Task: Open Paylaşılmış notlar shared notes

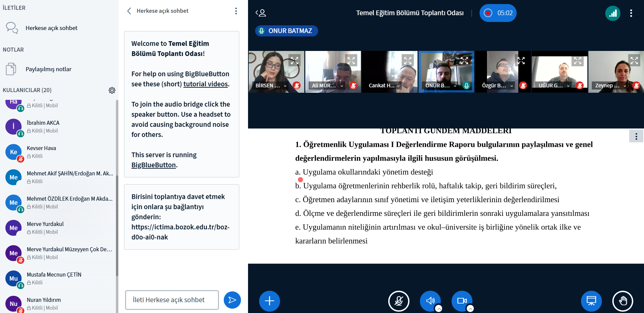Action: (x=48, y=69)
